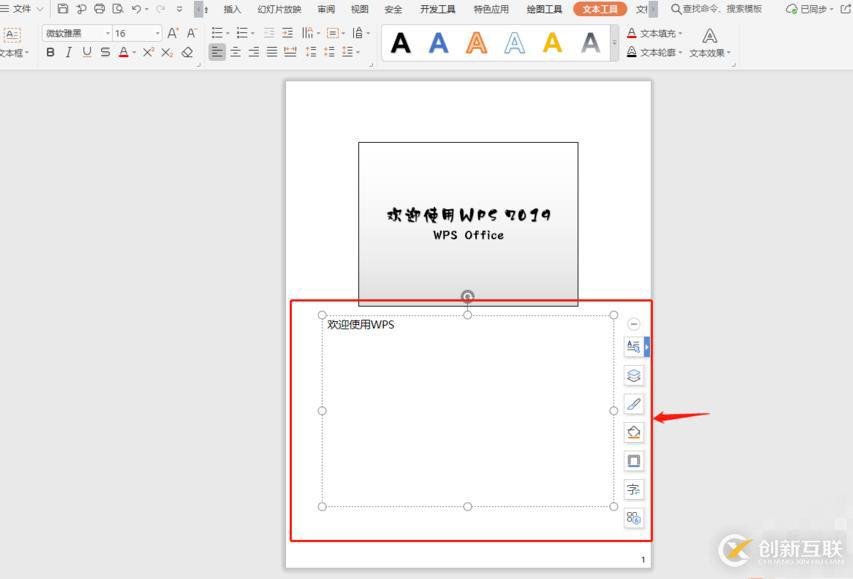Click the 欢迎使用WPS text in notes box

[x=361, y=324]
